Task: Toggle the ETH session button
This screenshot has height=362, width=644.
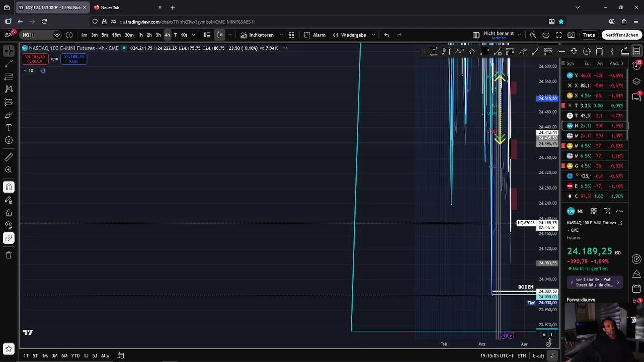Action: [522, 355]
